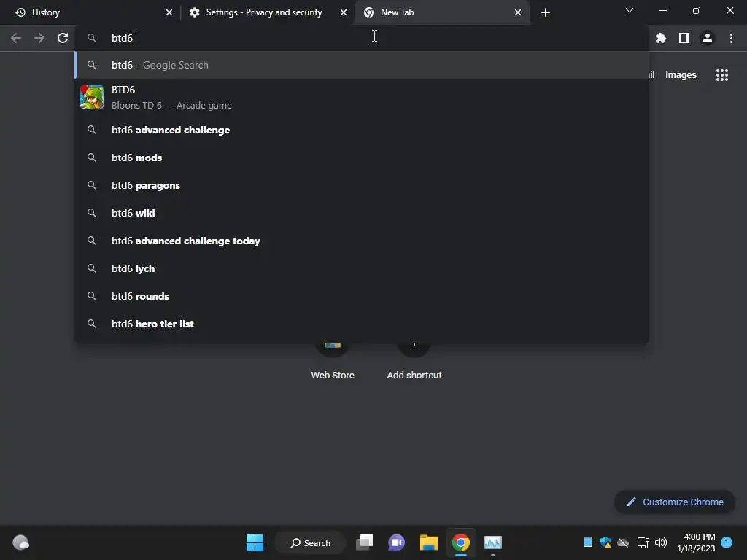Screen dimensions: 747x560
Task: Click the Windows Security tray icon
Action: [605, 542]
